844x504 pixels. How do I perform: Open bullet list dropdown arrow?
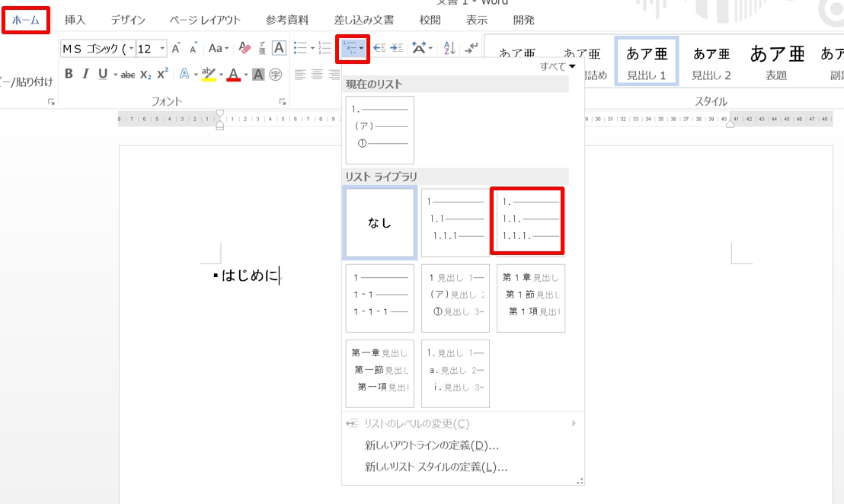click(312, 49)
